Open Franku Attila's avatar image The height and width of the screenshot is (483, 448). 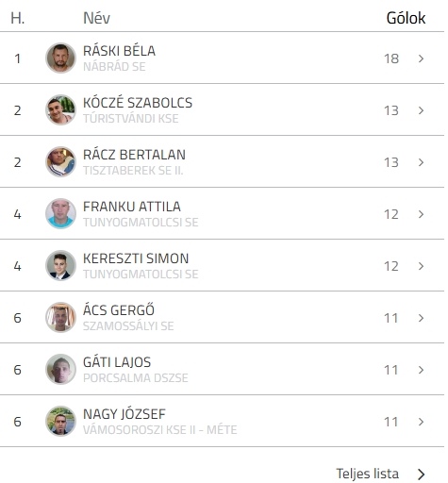(x=60, y=214)
